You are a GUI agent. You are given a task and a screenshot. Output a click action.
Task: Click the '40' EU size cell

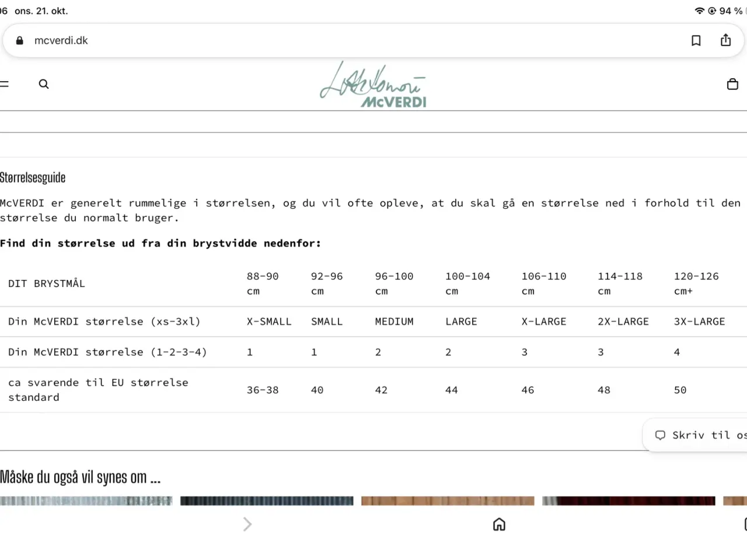pyautogui.click(x=317, y=390)
